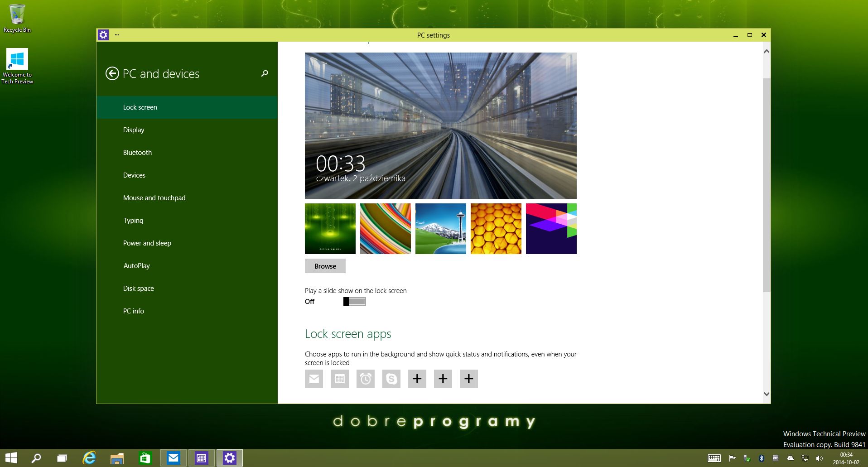Viewport: 868px width, 467px height.
Task: Click the 'PC and devices' title
Action: [161, 74]
